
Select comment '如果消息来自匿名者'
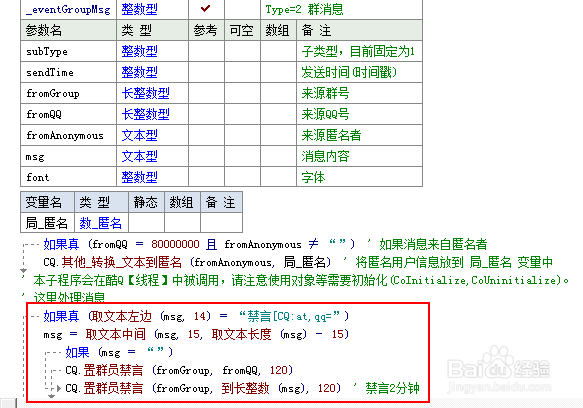(x=433, y=244)
